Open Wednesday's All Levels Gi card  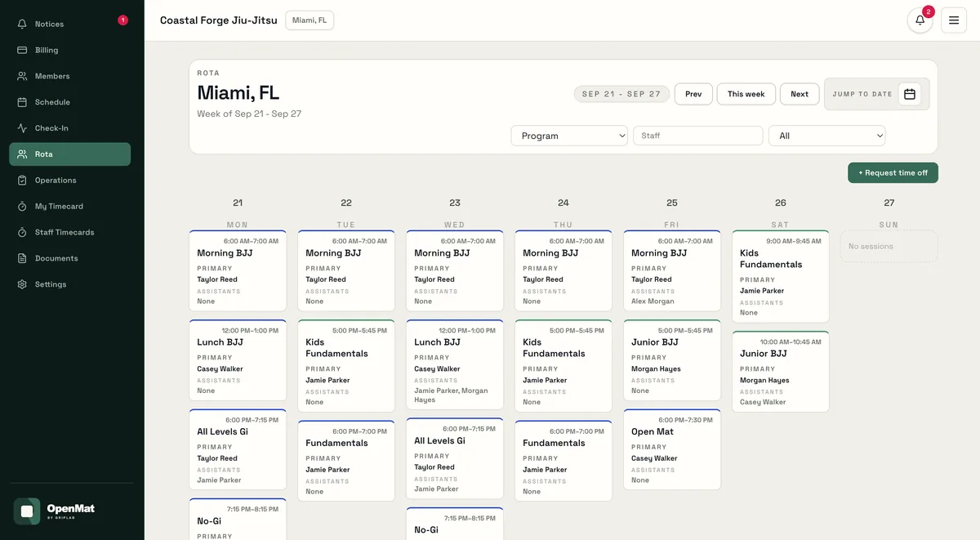pyautogui.click(x=455, y=458)
